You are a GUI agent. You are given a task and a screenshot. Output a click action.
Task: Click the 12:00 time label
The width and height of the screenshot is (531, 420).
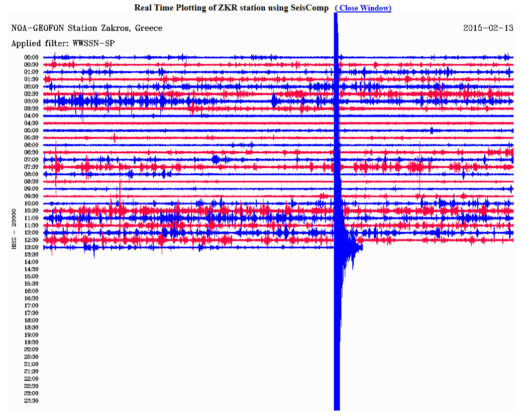point(31,232)
